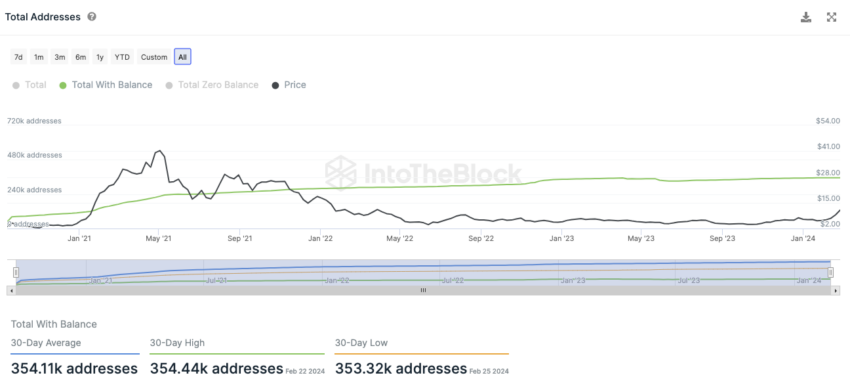
Task: Click the Sep '21 x-axis label
Action: pos(240,238)
